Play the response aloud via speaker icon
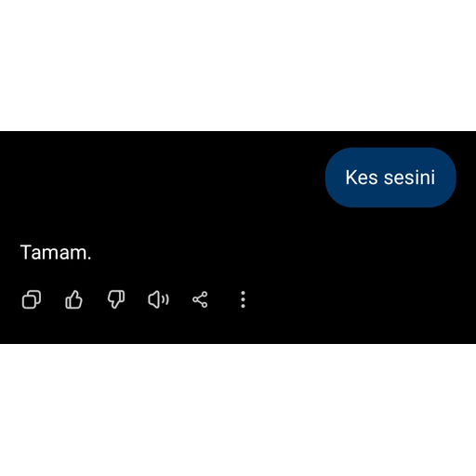The width and height of the screenshot is (476, 476). tap(158, 299)
